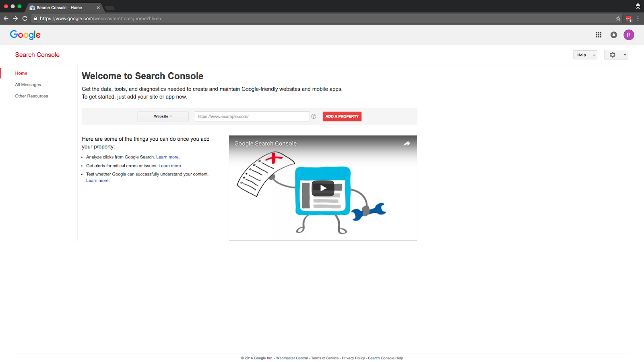
Task: Open the Search Console Help footer link
Action: tap(385, 358)
